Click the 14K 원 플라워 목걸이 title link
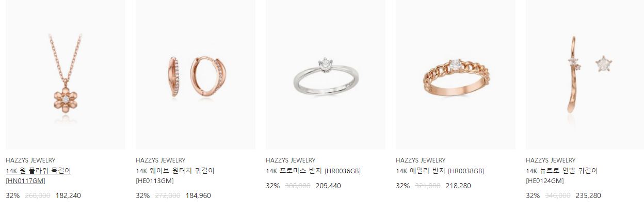Screen dimensions: 644x213 38,175
